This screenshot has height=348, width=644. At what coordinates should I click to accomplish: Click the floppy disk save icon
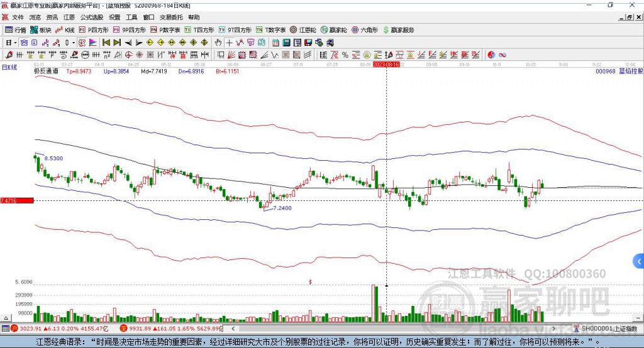308,42
